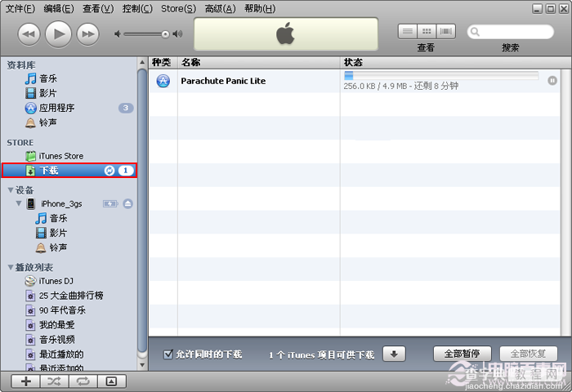572x392 pixels.
Task: Switch to grid view
Action: (x=427, y=32)
